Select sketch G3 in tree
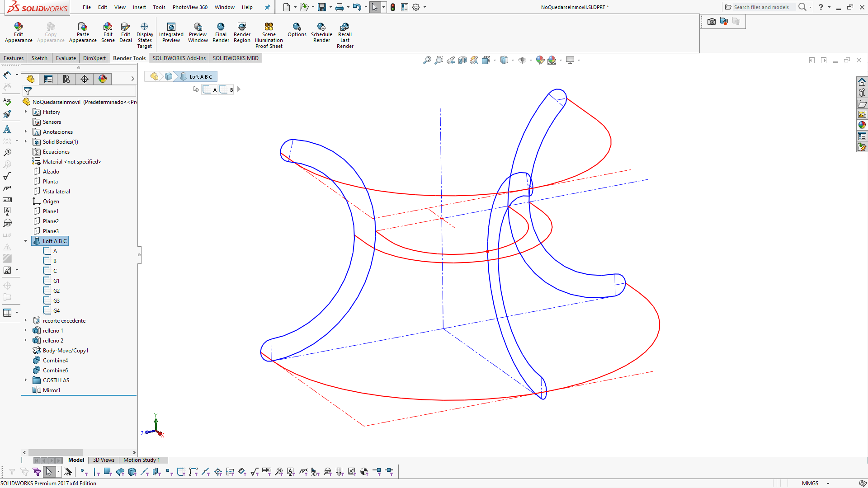This screenshot has height=488, width=868. [52, 300]
